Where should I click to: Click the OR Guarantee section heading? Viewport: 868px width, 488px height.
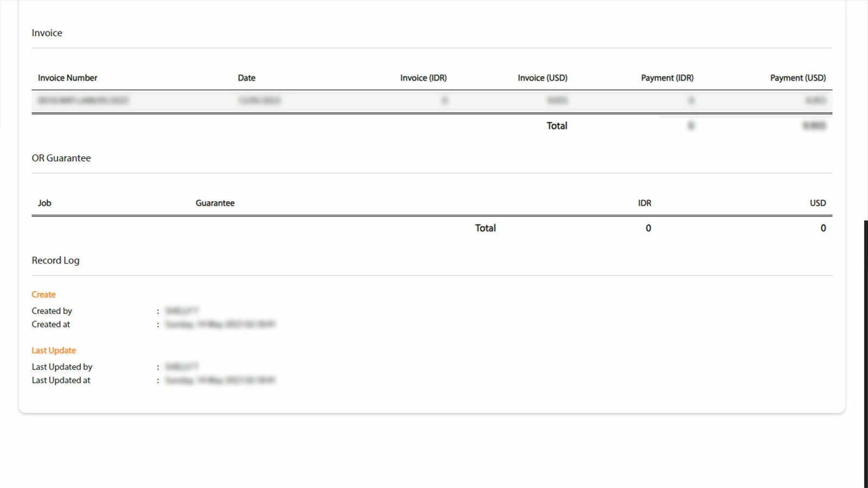tap(61, 158)
